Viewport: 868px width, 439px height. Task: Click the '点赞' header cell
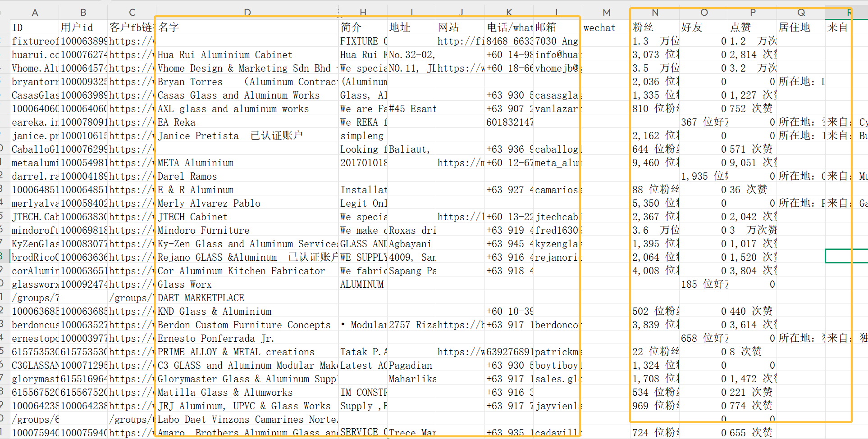753,27
